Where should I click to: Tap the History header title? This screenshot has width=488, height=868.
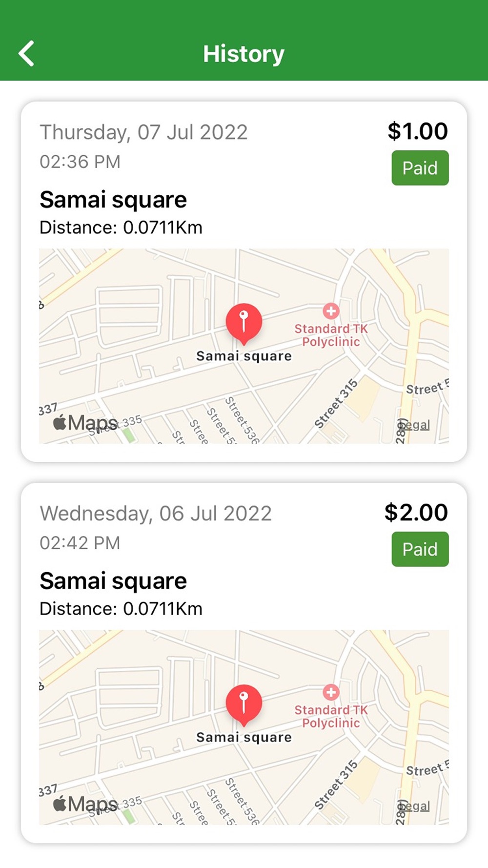coord(244,54)
